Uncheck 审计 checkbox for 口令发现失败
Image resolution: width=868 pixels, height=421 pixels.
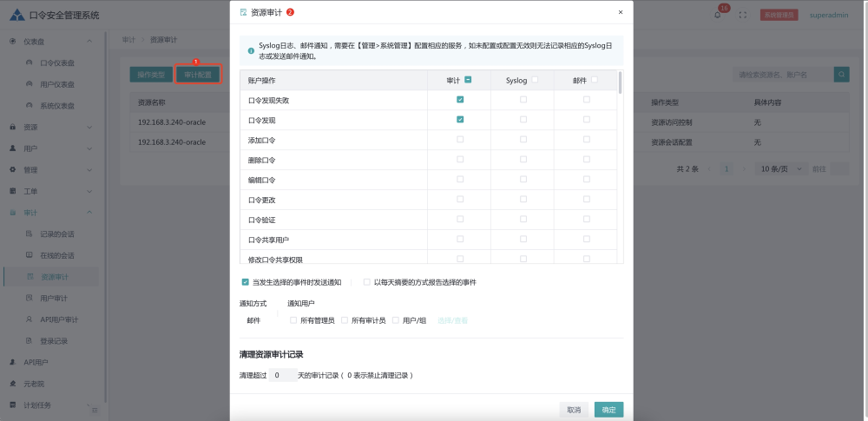(460, 100)
